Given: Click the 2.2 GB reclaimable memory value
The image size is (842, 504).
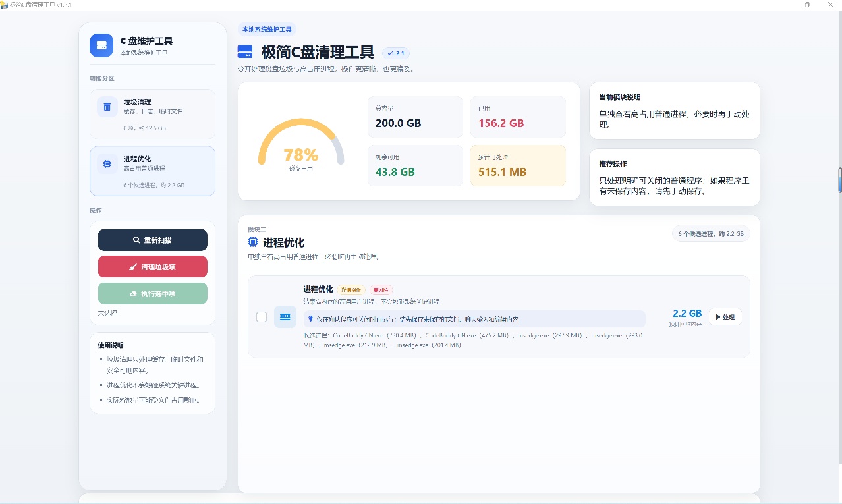Looking at the screenshot, I should (x=687, y=314).
